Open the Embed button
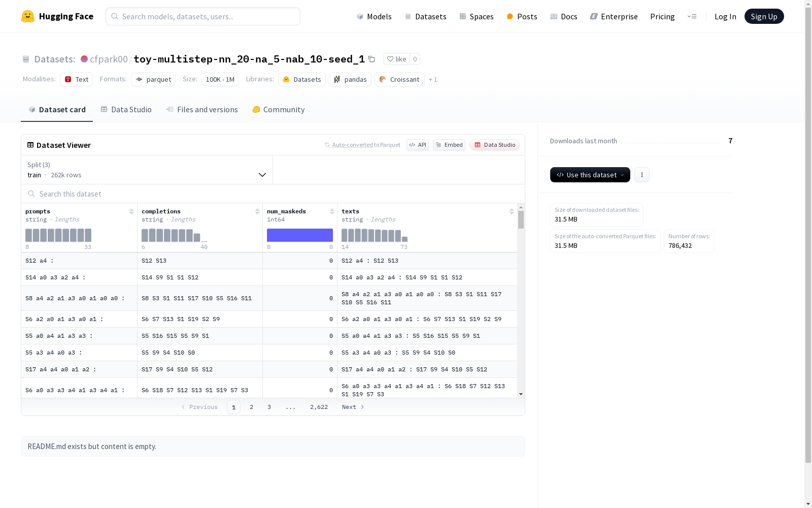Viewport: 812px width, 508px height. tap(449, 145)
